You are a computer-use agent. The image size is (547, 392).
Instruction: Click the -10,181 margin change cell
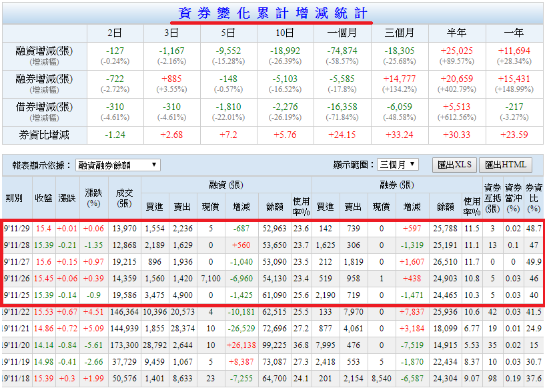241,312
